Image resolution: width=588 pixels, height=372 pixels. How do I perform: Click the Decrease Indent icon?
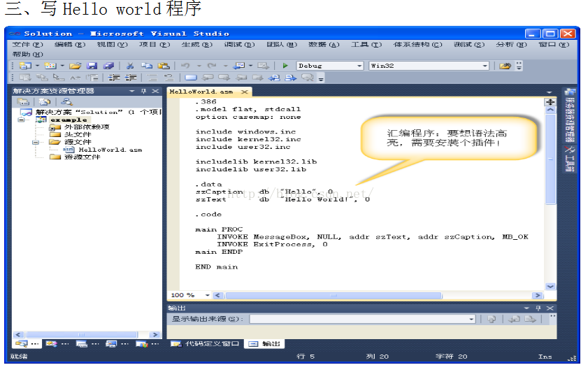click(x=114, y=78)
